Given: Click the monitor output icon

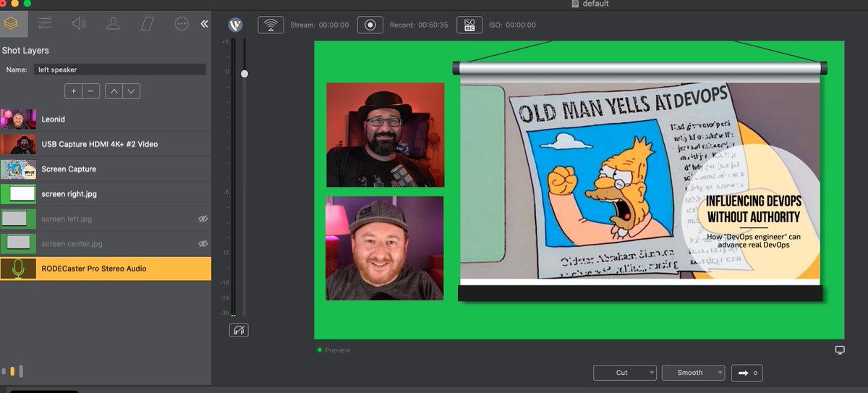Looking at the screenshot, I should pyautogui.click(x=840, y=350).
